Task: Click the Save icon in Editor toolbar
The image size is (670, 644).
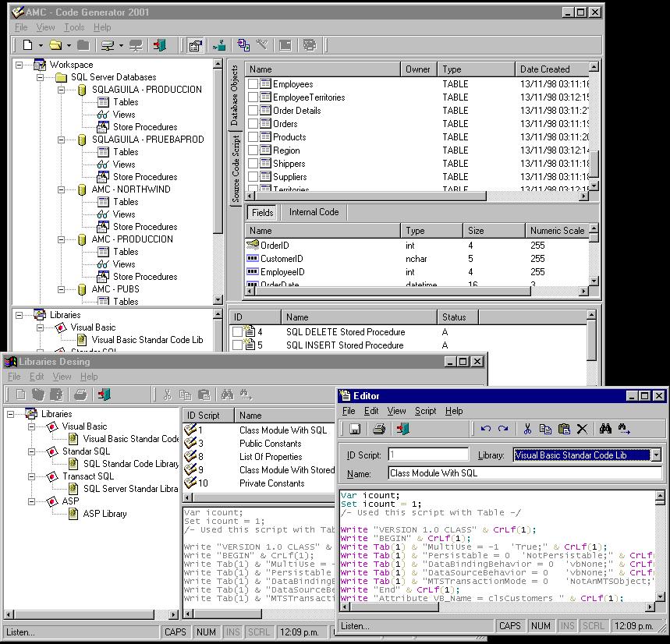Action: click(x=354, y=429)
